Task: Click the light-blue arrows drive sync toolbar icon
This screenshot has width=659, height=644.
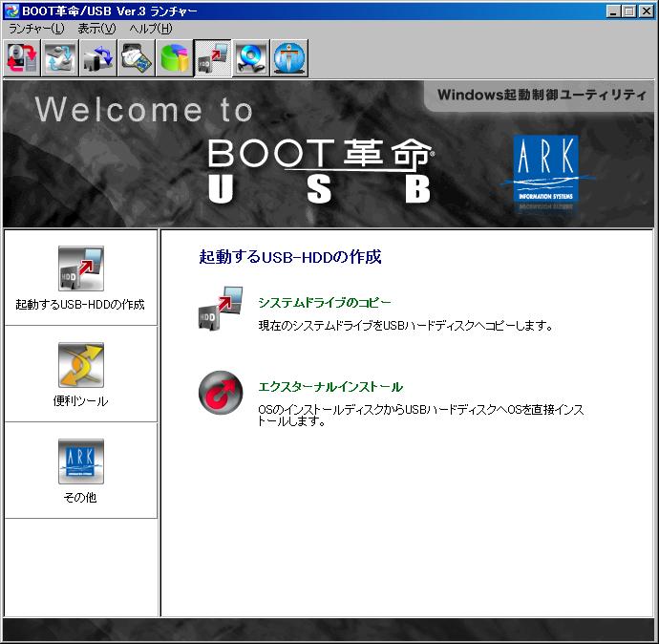Action: point(60,58)
